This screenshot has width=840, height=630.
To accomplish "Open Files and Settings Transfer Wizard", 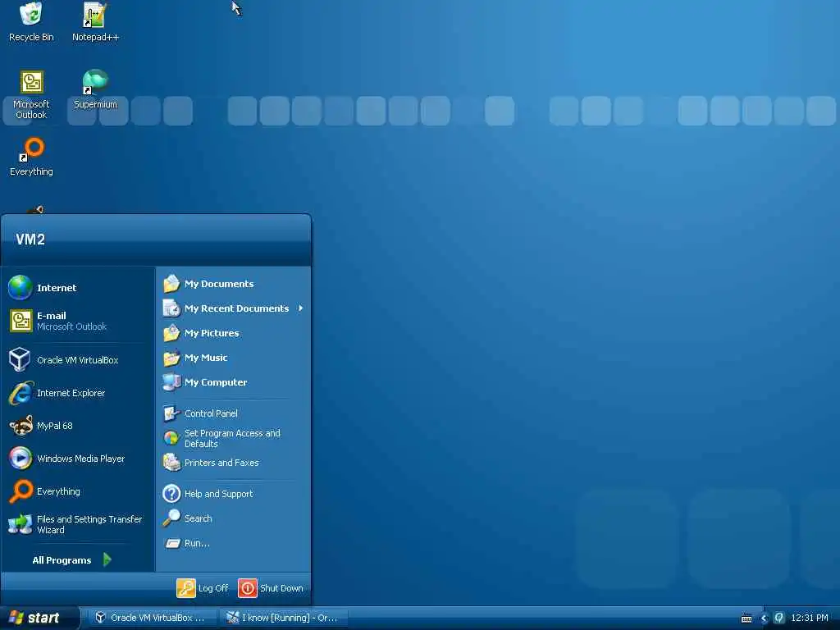I will pos(78,524).
